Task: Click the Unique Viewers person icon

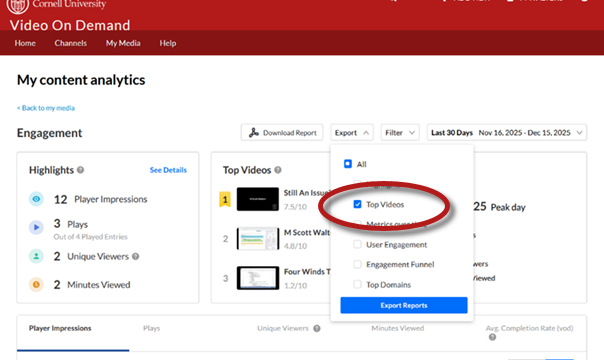Action: coord(36,256)
